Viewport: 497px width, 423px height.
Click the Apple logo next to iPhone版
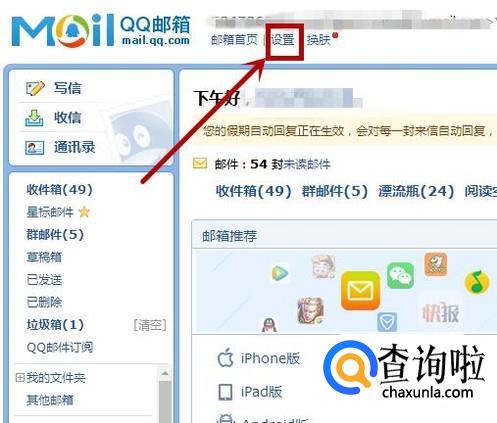tap(226, 358)
